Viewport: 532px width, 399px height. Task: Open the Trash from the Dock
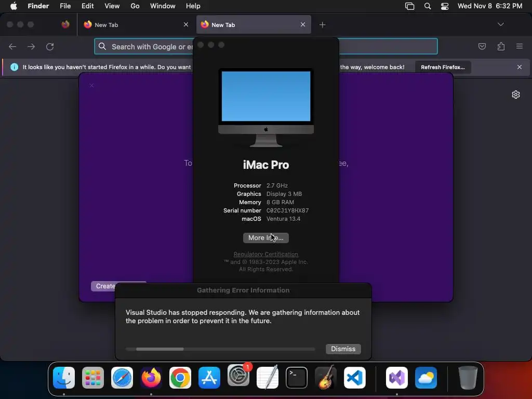468,377
